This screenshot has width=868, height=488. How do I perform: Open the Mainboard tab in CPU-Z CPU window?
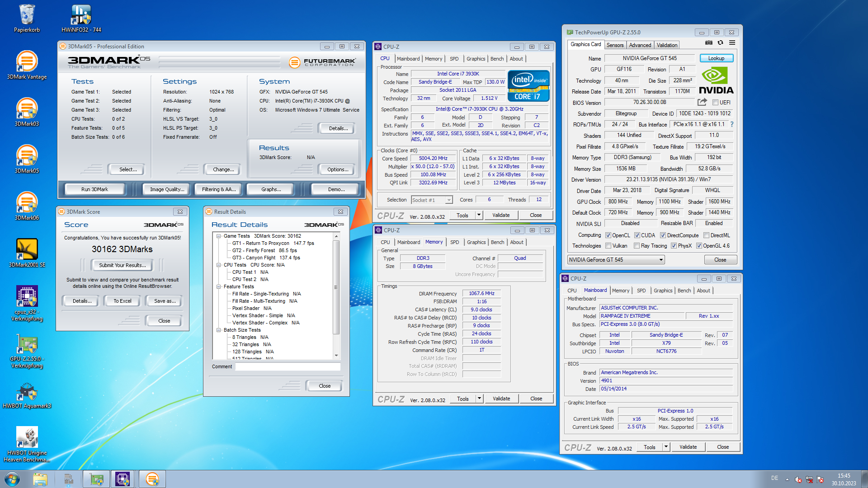408,59
